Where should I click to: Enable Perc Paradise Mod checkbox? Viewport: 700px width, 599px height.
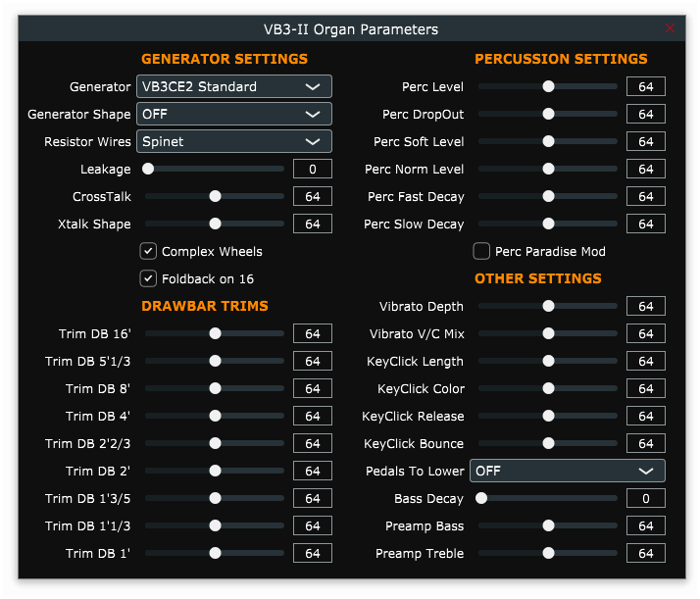(x=481, y=251)
